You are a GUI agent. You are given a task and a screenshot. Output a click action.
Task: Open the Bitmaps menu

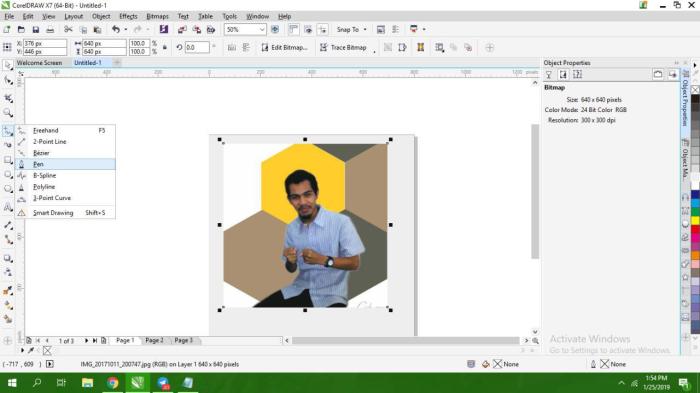coord(158,17)
